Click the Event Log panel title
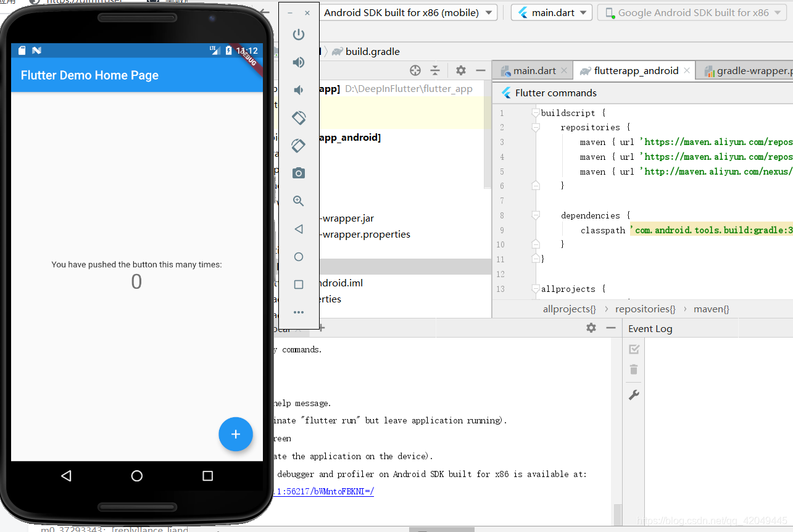 650,328
